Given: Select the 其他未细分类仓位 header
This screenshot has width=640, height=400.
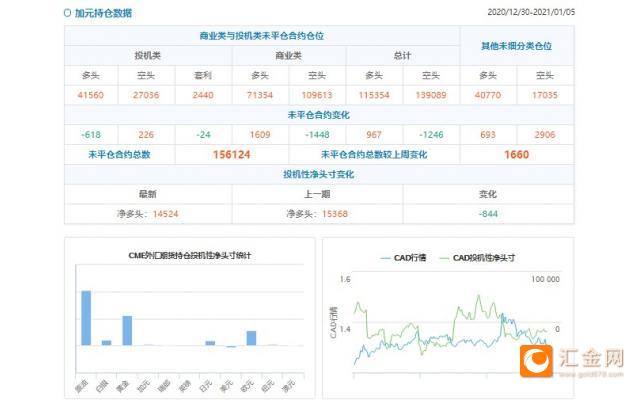Looking at the screenshot, I should [x=516, y=46].
